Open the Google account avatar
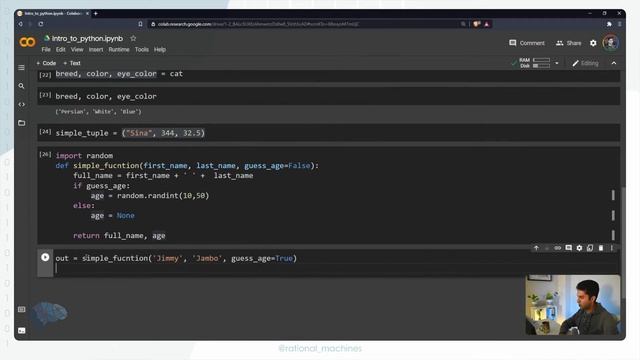This screenshot has width=640, height=360. click(x=611, y=42)
